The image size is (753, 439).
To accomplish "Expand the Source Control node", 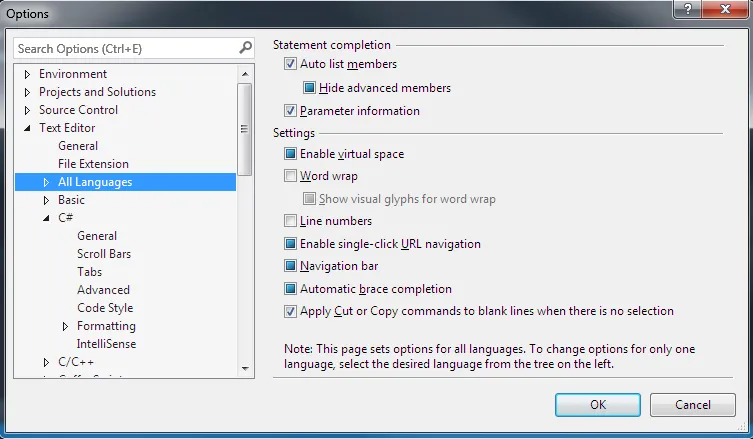I will pyautogui.click(x=27, y=110).
